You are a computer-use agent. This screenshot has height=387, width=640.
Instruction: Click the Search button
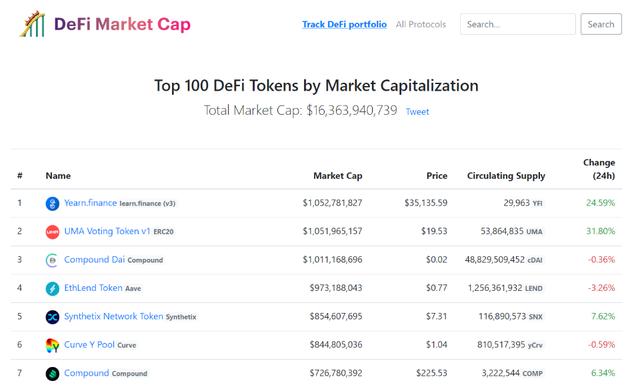(601, 24)
